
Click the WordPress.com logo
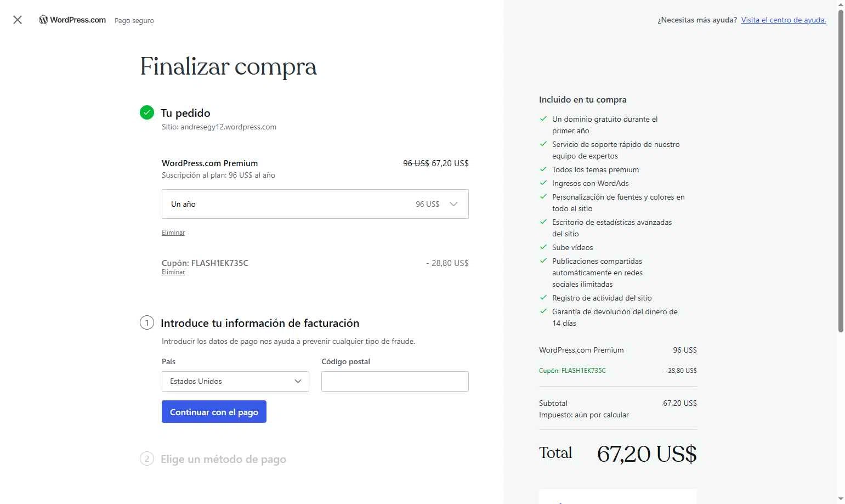[72, 20]
